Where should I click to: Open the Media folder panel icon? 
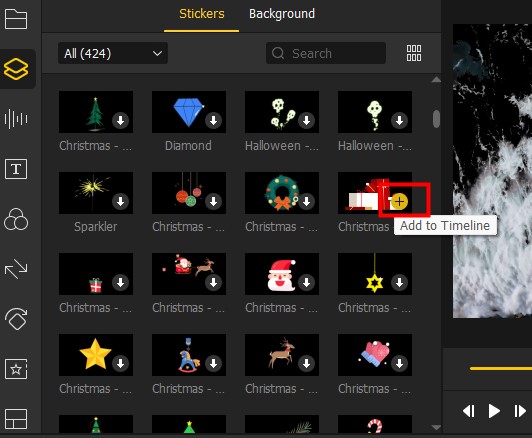(16, 19)
